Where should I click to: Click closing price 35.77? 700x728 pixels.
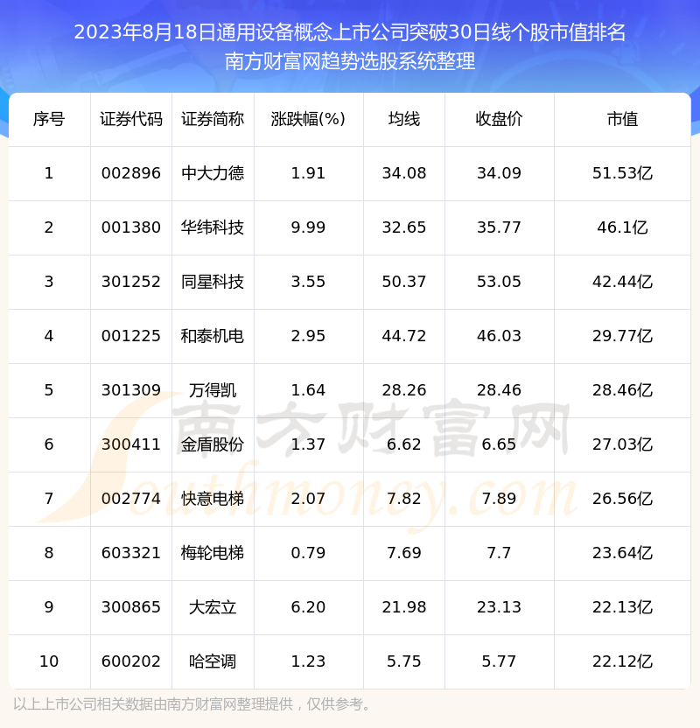(499, 227)
